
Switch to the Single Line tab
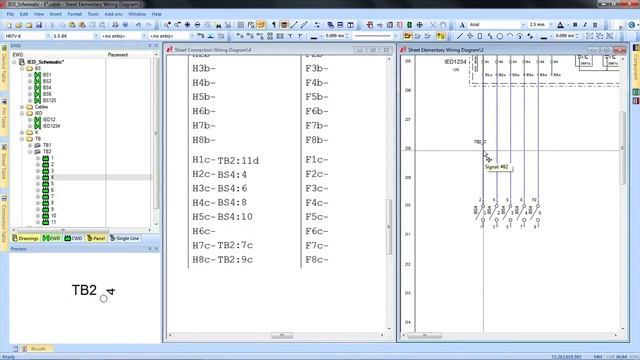pyautogui.click(x=124, y=238)
